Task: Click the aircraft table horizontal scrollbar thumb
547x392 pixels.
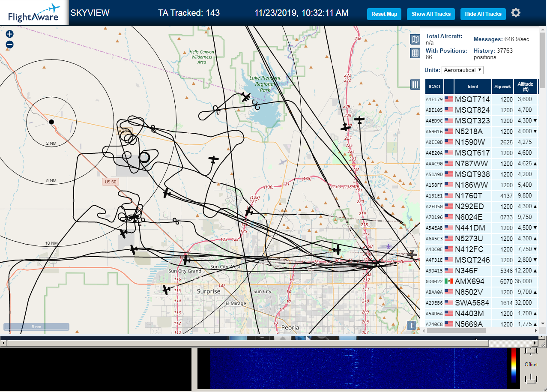Action: point(456,331)
